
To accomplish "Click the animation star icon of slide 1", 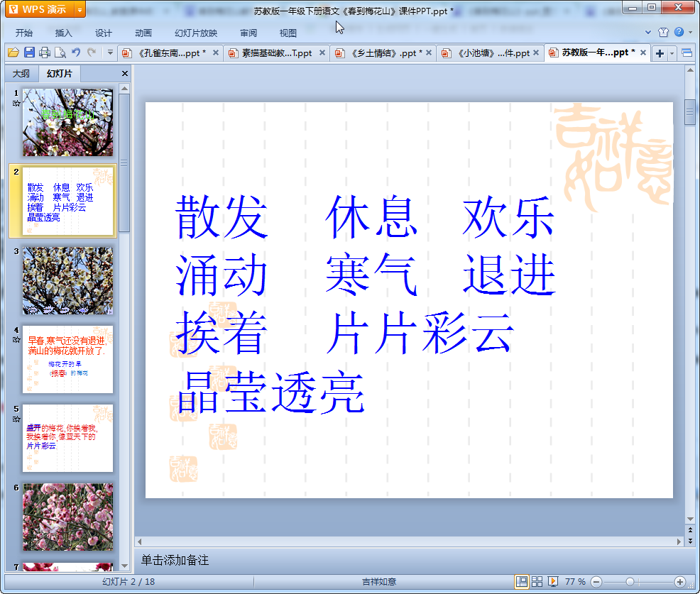I will (16, 104).
